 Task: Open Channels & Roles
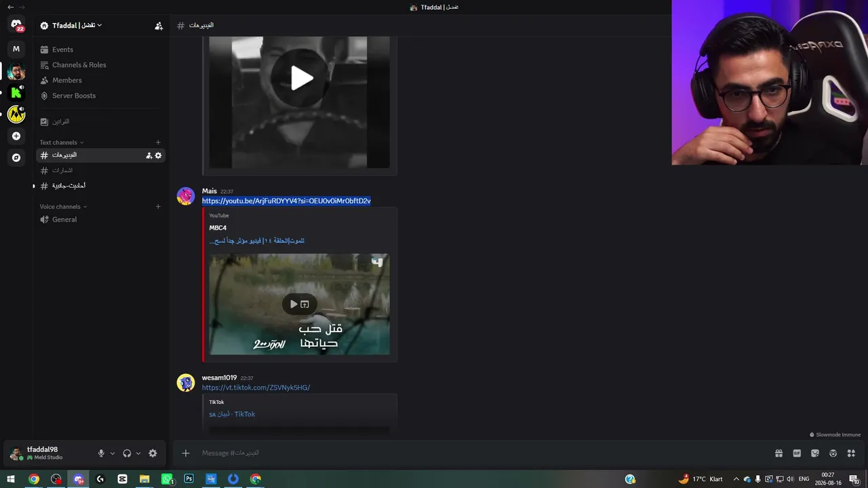point(102,65)
